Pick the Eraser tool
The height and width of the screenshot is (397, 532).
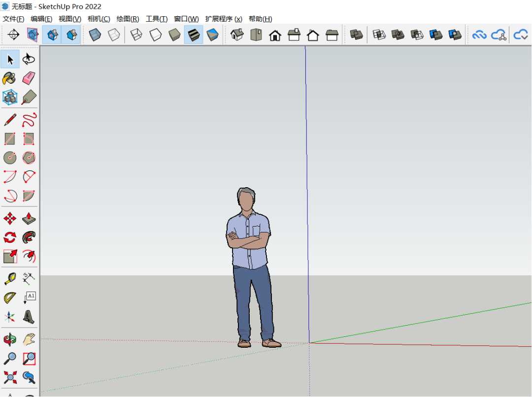pos(29,78)
